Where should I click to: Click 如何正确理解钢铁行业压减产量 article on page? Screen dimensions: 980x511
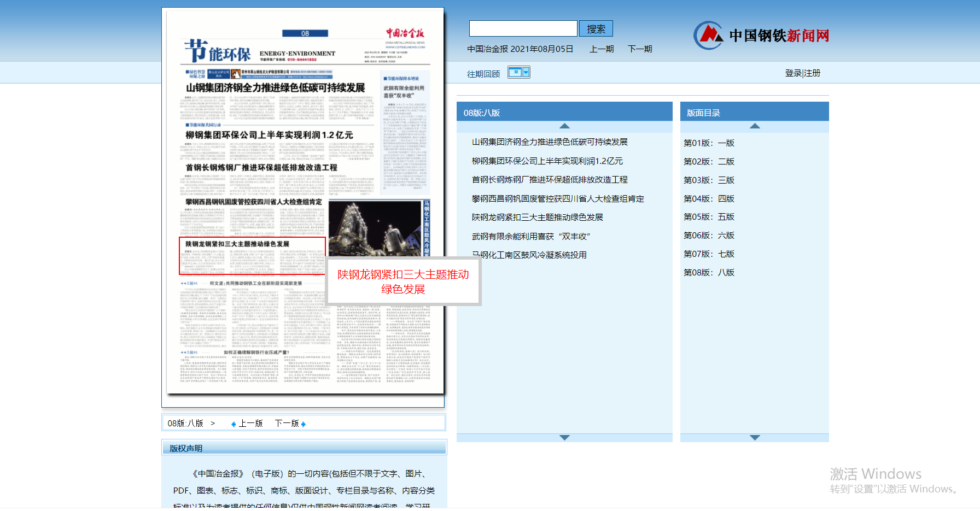point(256,353)
